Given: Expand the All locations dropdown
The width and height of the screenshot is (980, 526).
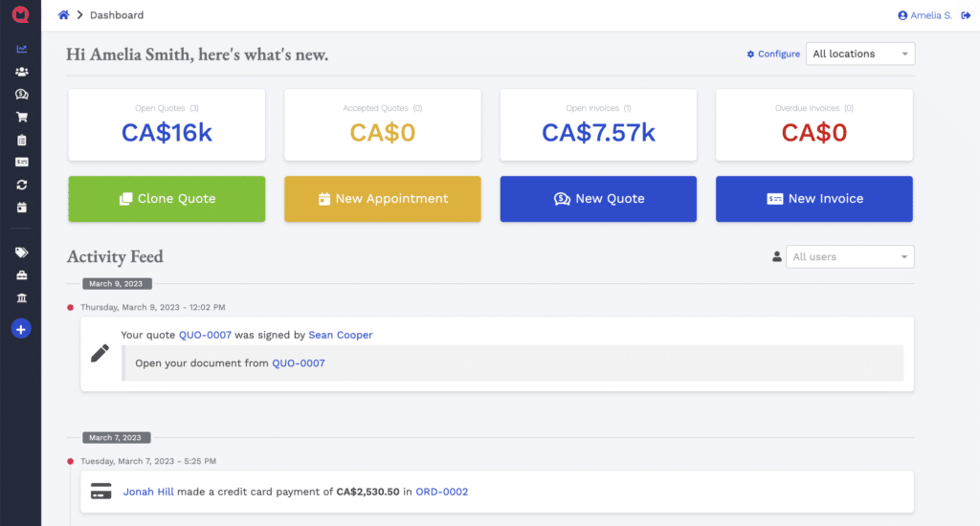Looking at the screenshot, I should (x=860, y=54).
